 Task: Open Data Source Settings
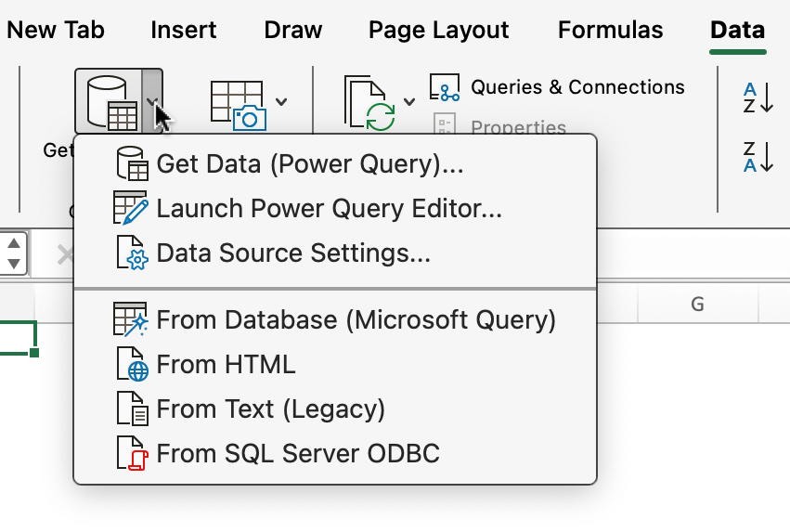(293, 253)
